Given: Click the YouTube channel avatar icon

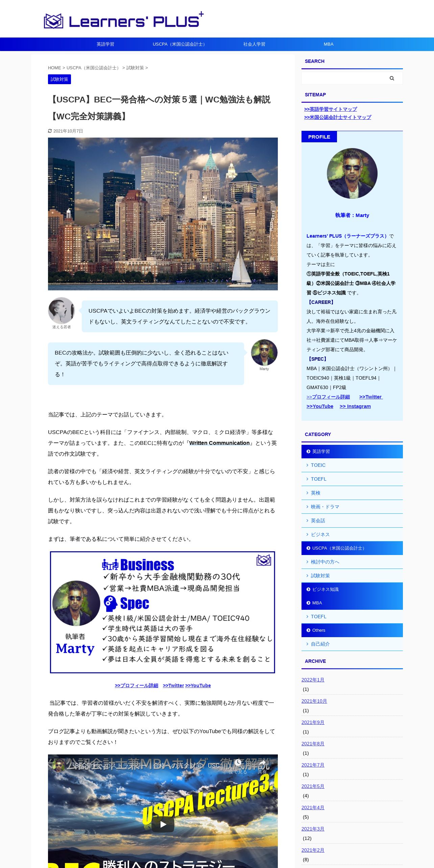Looking at the screenshot, I should coord(58,766).
